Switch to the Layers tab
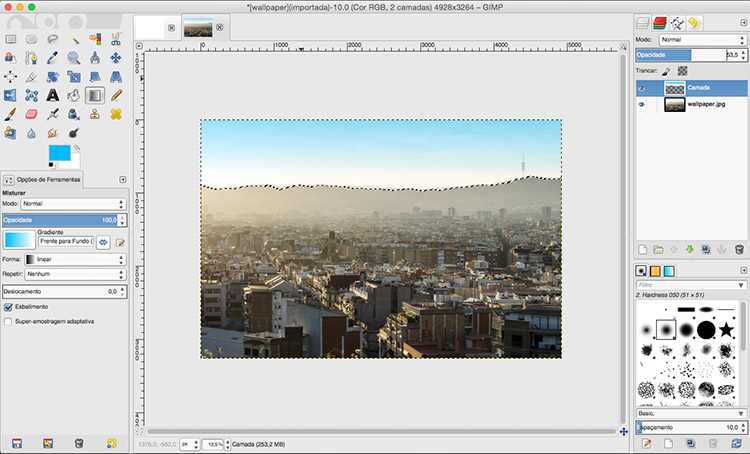The width and height of the screenshot is (750, 454). tap(642, 22)
